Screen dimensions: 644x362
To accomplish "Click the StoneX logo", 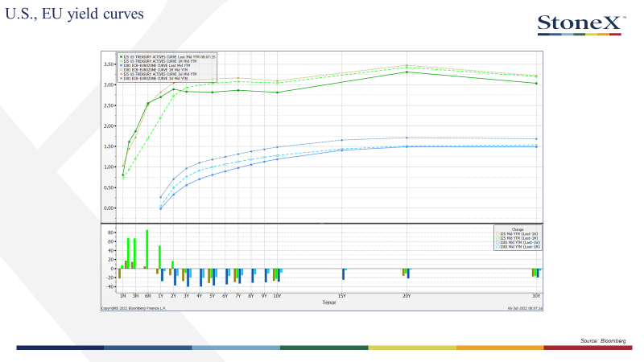I will [582, 25].
